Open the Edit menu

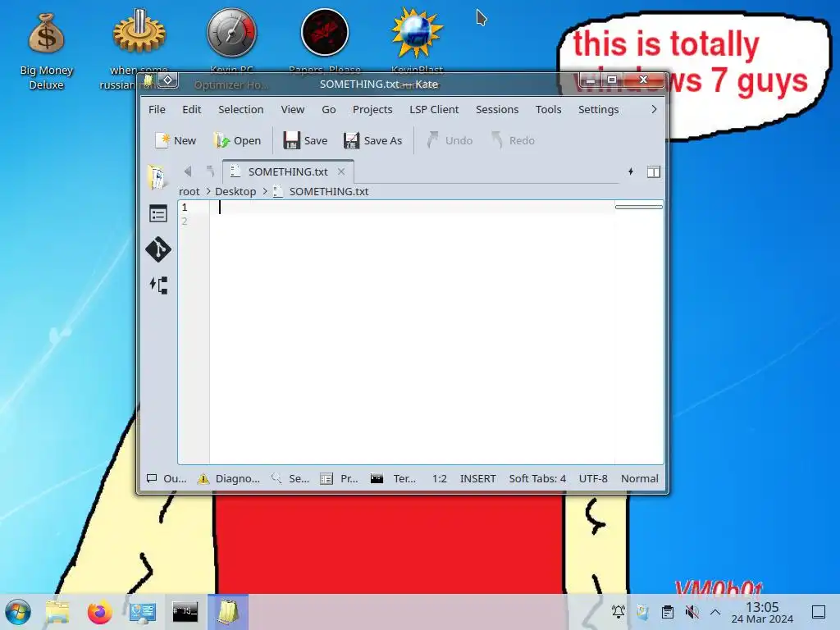click(x=191, y=109)
